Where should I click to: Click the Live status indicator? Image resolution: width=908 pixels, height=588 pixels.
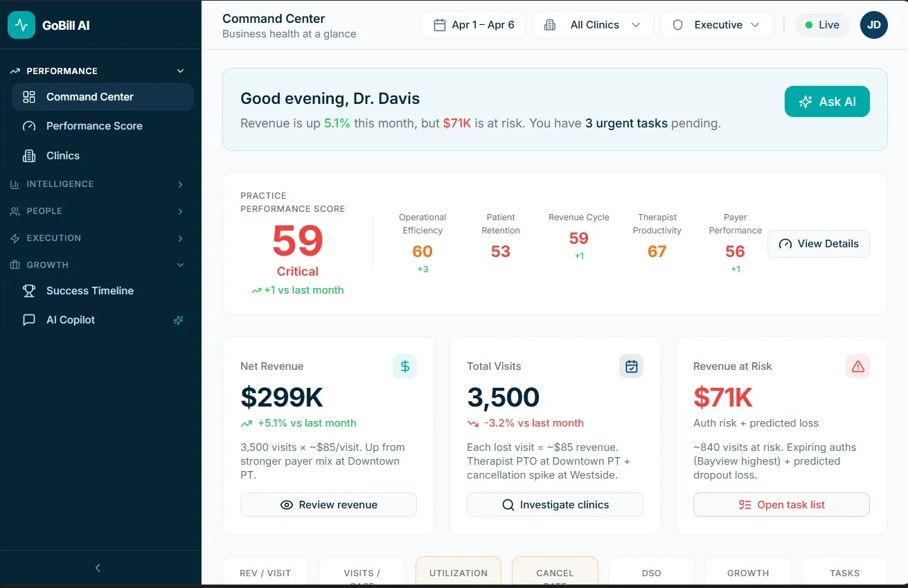tap(822, 25)
